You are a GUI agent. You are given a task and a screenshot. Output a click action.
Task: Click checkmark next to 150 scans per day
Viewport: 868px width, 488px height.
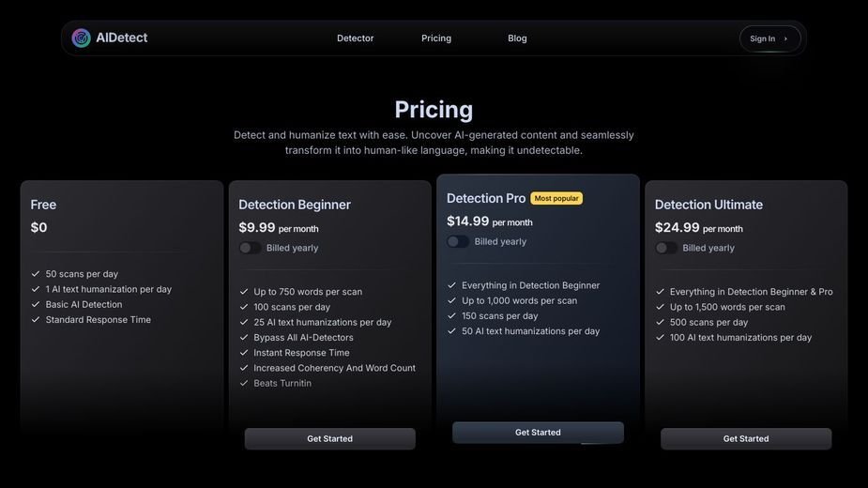(451, 315)
